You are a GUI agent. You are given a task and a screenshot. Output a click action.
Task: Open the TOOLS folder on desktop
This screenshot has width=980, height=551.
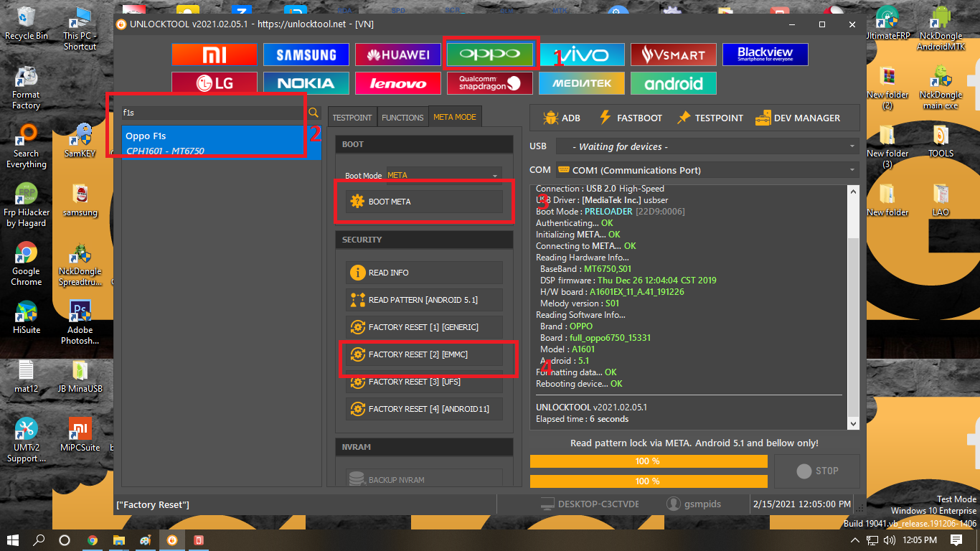[x=941, y=141]
